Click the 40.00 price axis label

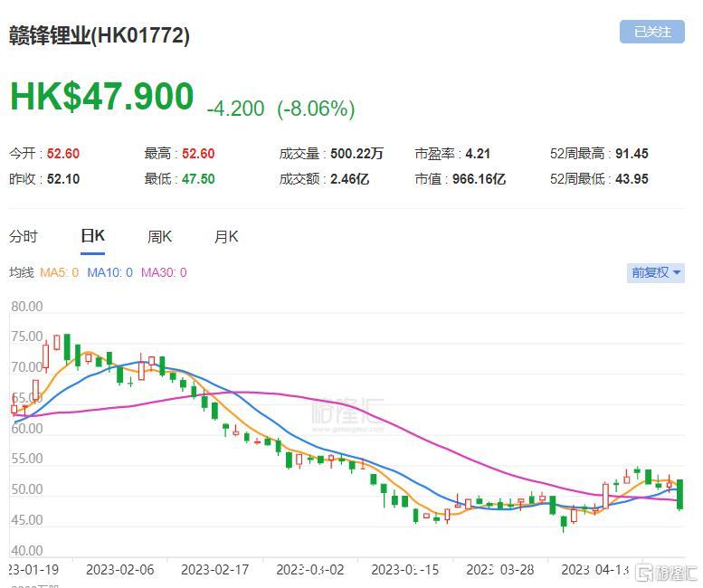(x=27, y=550)
